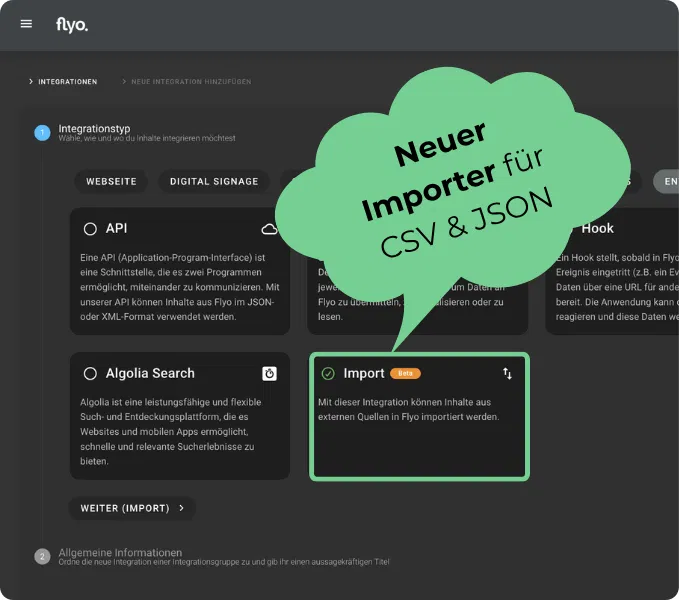Click chevron arrow in Weiter button

[181, 508]
